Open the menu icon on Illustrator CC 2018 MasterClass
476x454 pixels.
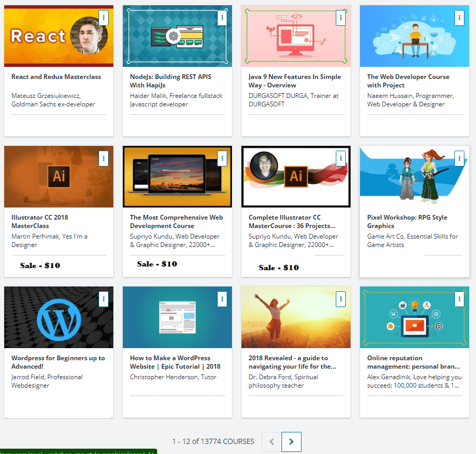pos(103,158)
